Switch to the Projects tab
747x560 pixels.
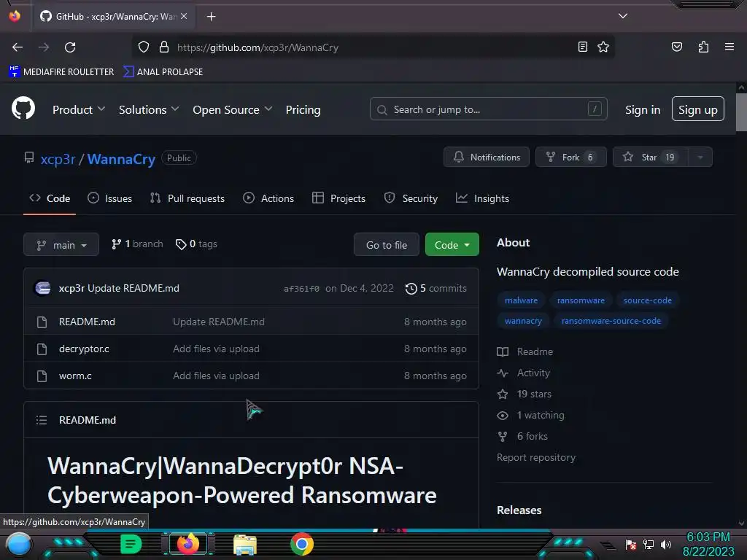pyautogui.click(x=338, y=198)
